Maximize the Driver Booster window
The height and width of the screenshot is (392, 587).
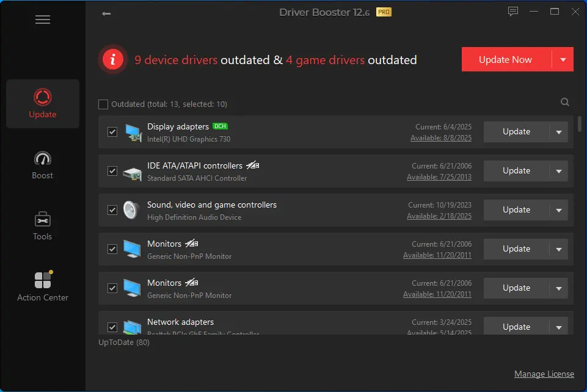(555, 12)
